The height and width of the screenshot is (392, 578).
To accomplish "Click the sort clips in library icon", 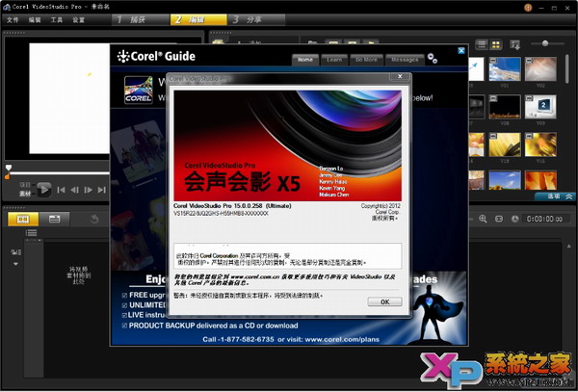I will coord(515,45).
